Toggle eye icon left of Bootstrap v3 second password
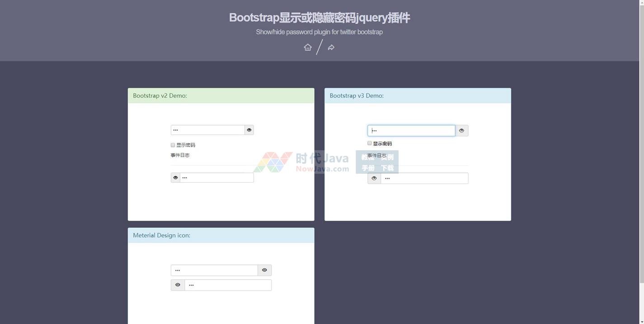Viewport: 644px width, 324px height. 374,178
